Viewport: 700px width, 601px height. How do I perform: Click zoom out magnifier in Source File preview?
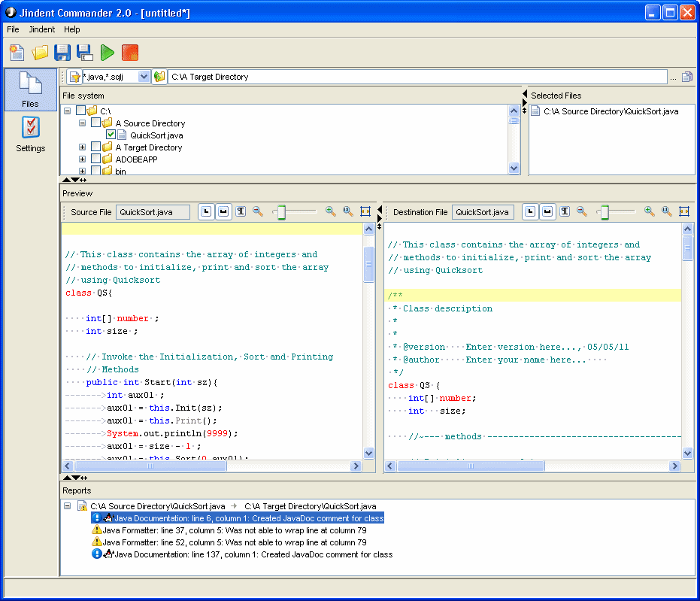[258, 212]
